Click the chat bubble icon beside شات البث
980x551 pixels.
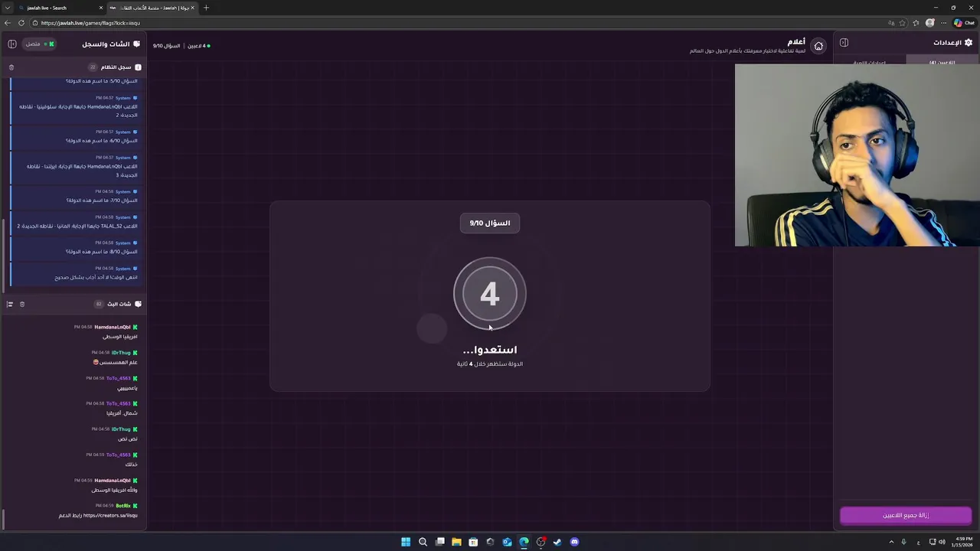pos(138,304)
